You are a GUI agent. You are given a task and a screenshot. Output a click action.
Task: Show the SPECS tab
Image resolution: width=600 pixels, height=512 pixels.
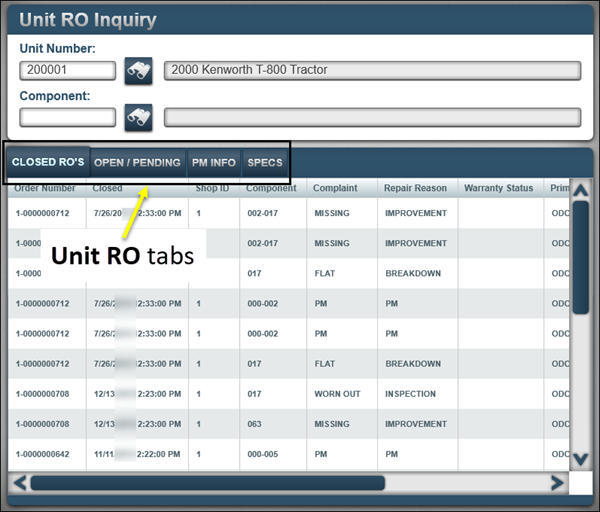point(265,162)
